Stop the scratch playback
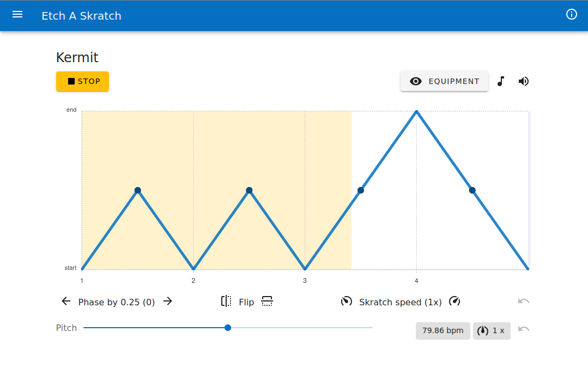This screenshot has height=380, width=588. 83,81
